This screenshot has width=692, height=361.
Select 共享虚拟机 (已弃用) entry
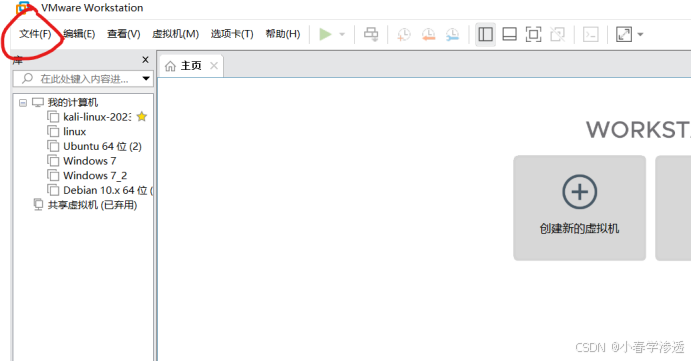[92, 205]
